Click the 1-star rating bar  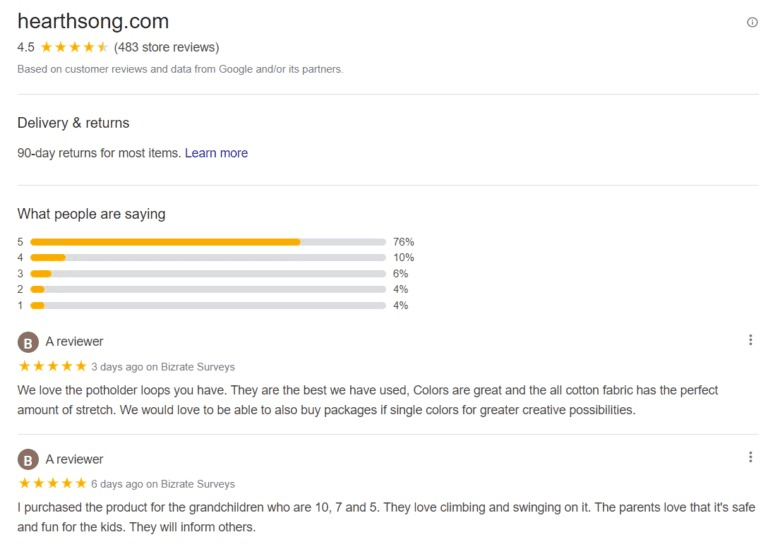click(x=208, y=306)
